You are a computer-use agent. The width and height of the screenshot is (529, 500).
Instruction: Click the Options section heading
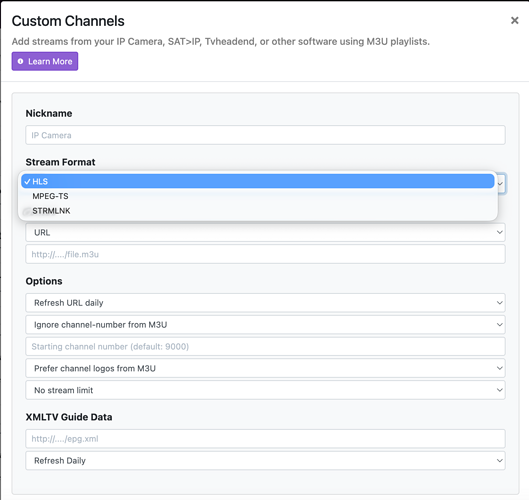point(44,281)
